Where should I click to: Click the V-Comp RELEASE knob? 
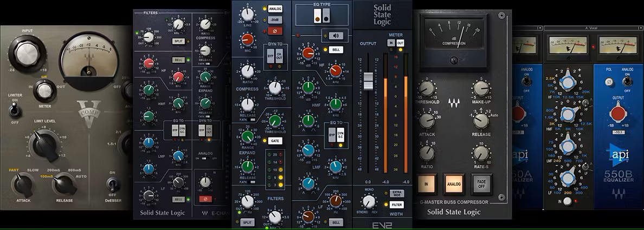coord(64,185)
